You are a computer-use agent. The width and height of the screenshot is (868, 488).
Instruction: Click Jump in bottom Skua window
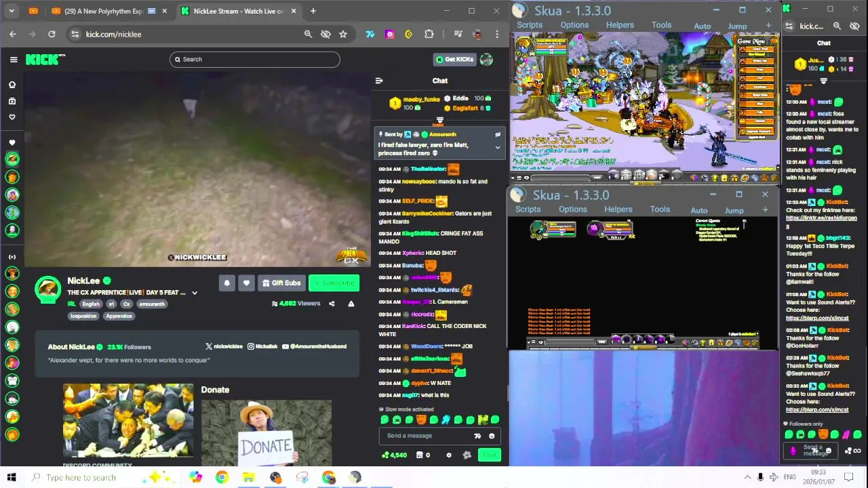pos(734,210)
